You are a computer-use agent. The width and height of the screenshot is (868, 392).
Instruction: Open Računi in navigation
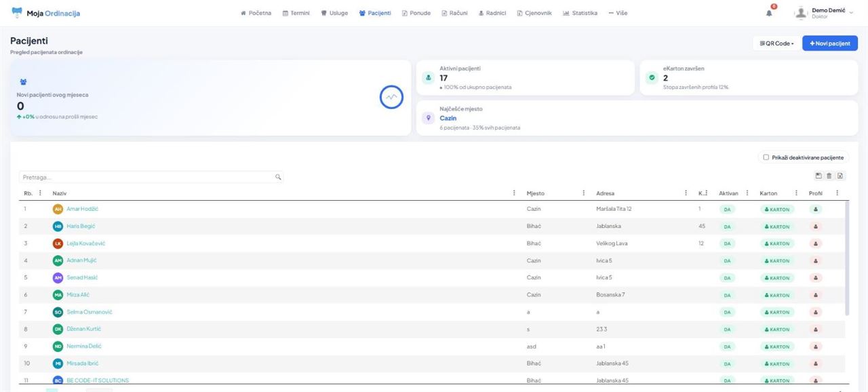click(454, 13)
